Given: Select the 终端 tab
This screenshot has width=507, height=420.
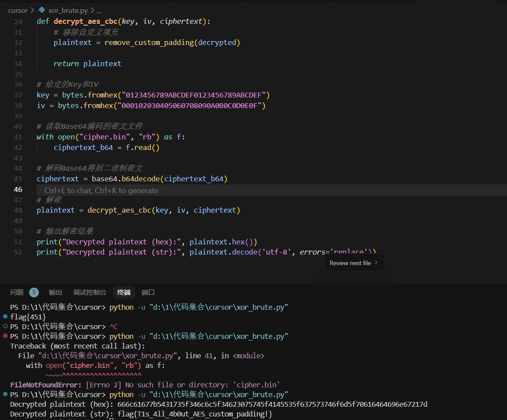Looking at the screenshot, I should (x=124, y=292).
